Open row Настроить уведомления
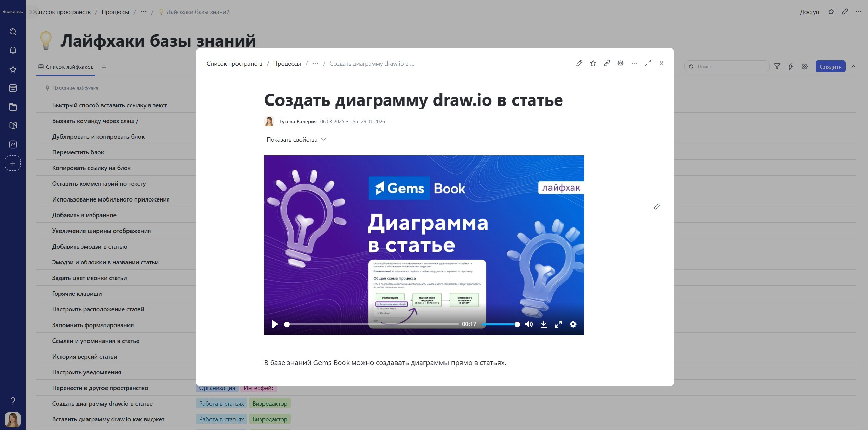The width and height of the screenshot is (868, 430). (86, 372)
